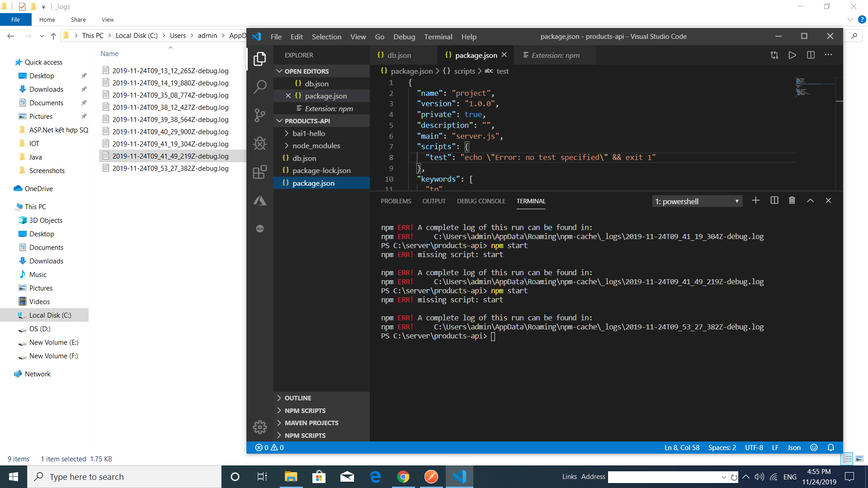
Task: Select the 2019-11-24T09_53_27_382Z-debug.log file
Action: (x=170, y=168)
